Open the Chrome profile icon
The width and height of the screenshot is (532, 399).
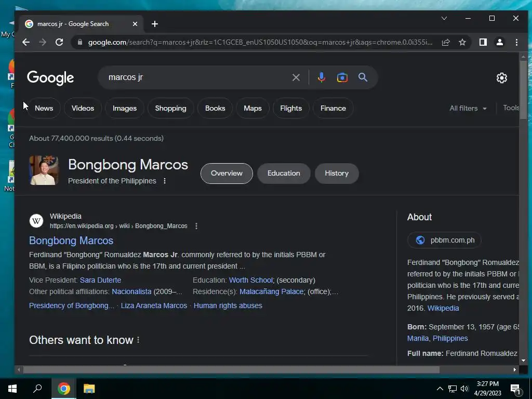click(x=500, y=42)
